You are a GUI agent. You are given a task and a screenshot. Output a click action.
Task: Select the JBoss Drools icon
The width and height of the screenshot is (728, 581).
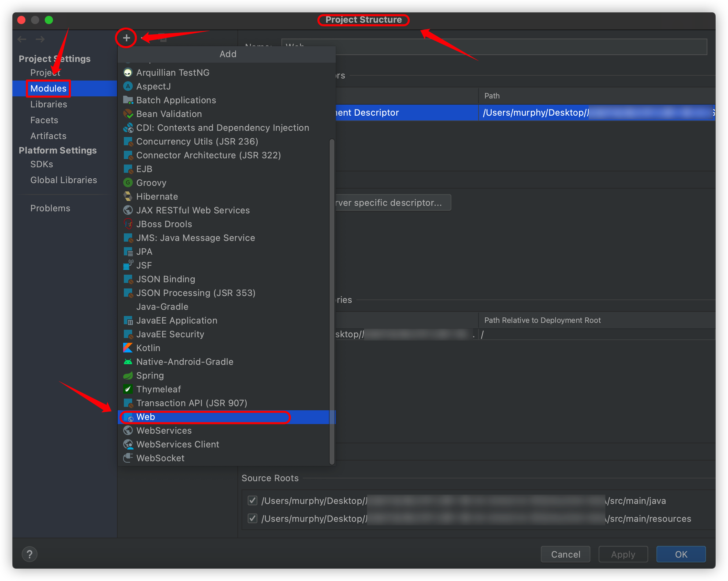point(129,224)
